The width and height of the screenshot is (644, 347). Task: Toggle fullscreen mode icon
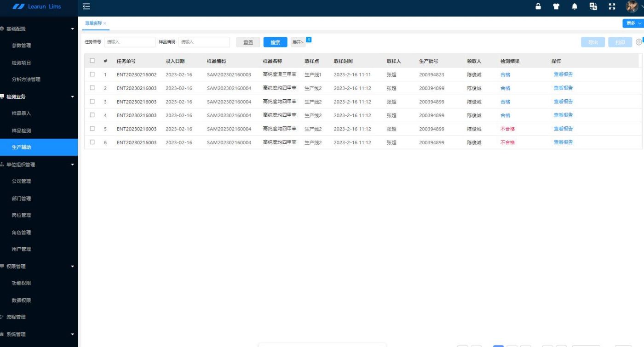coord(612,6)
